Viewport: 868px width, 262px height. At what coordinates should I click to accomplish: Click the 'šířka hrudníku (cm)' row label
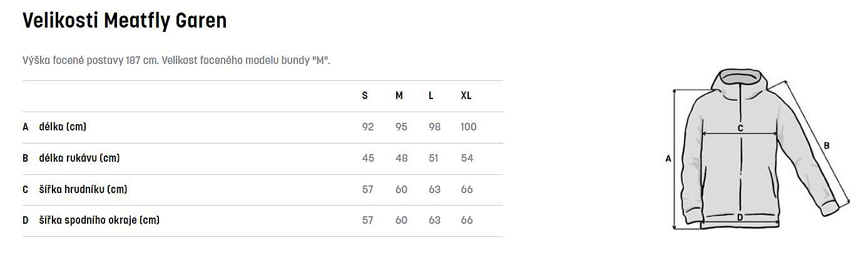(83, 189)
